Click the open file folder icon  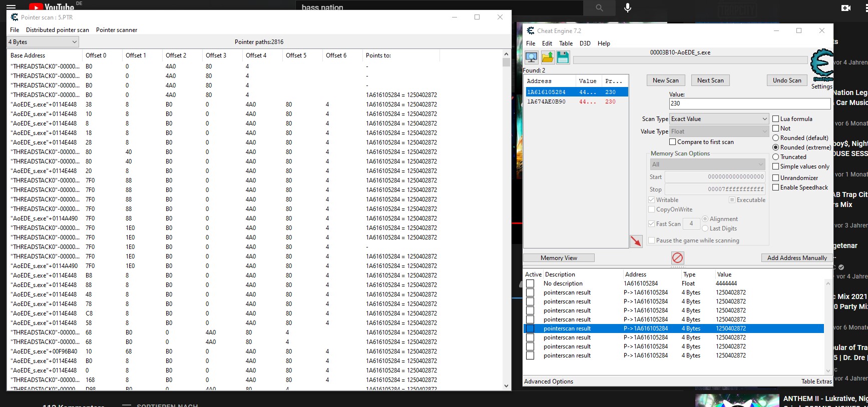coord(548,57)
